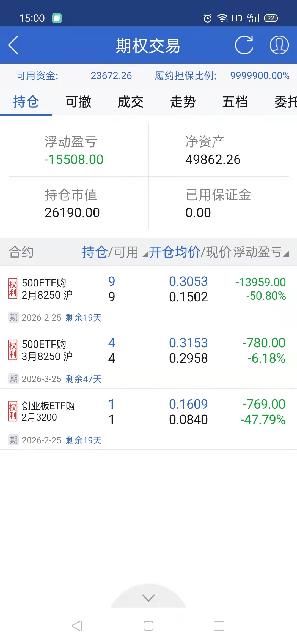Switch to the 成交 tab
297x644 pixels.
[x=131, y=102]
